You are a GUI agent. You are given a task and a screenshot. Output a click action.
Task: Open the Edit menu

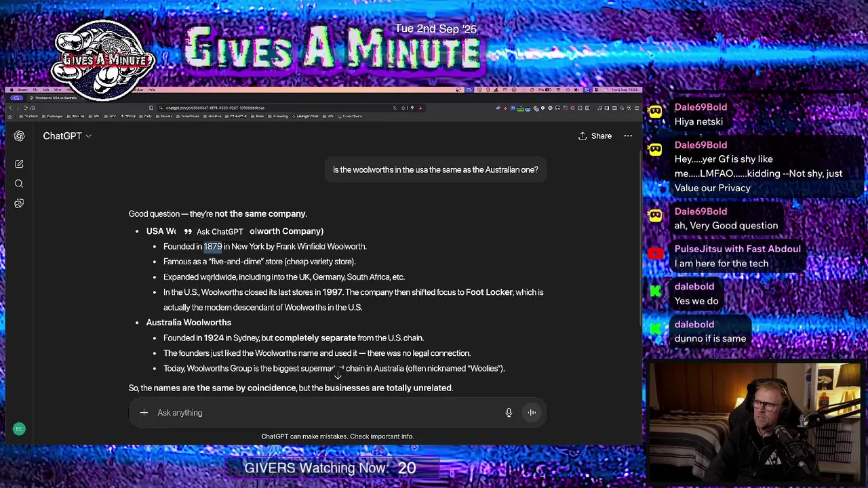tap(46, 89)
